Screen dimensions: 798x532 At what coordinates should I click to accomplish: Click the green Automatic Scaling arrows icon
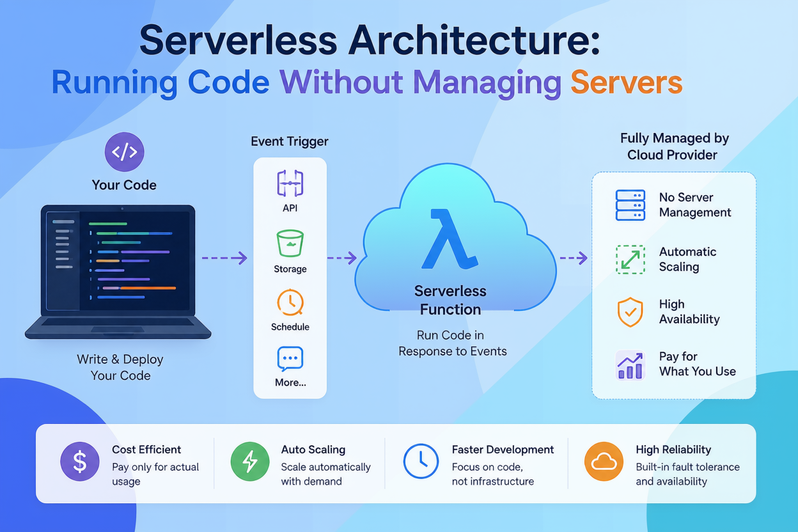pyautogui.click(x=630, y=259)
